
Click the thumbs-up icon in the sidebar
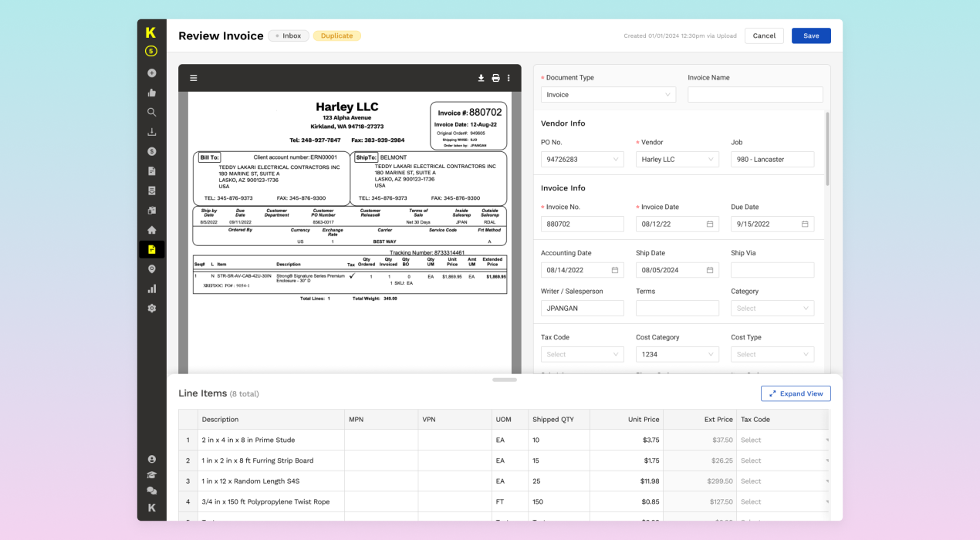tap(151, 93)
